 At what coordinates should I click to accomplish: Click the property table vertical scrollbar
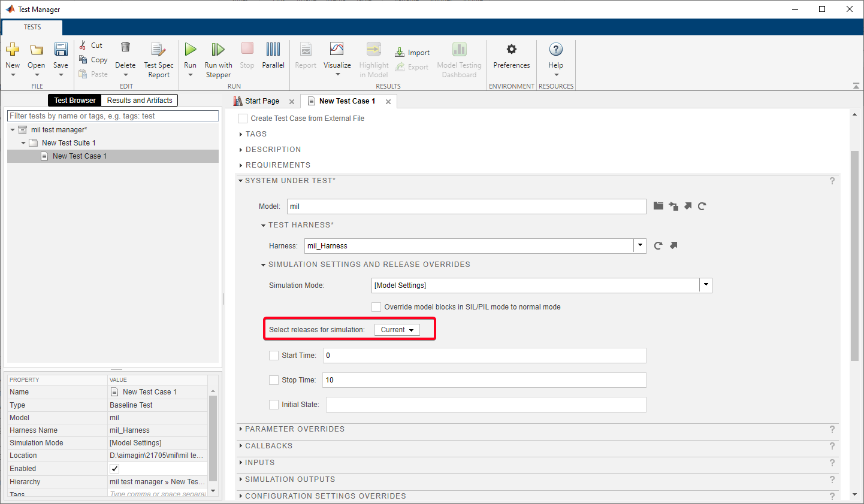pyautogui.click(x=213, y=438)
